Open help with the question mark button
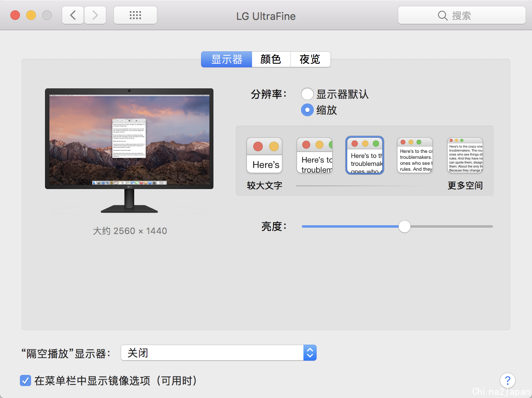 [508, 380]
